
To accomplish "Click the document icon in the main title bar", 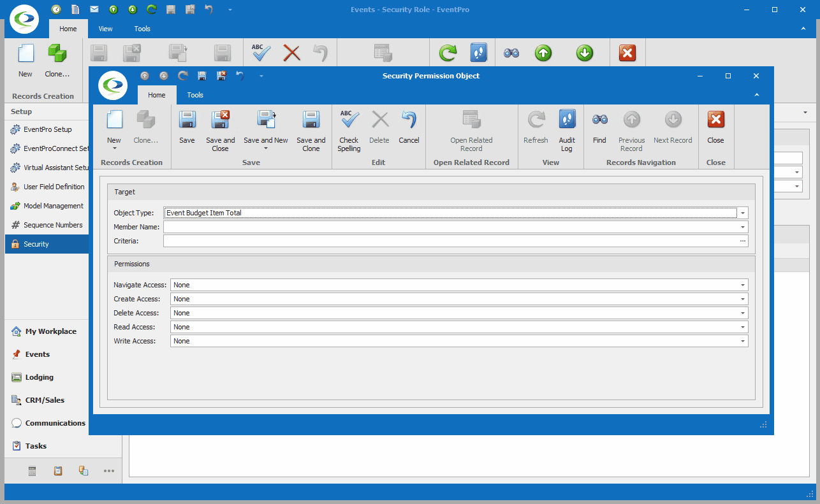I will pos(75,10).
